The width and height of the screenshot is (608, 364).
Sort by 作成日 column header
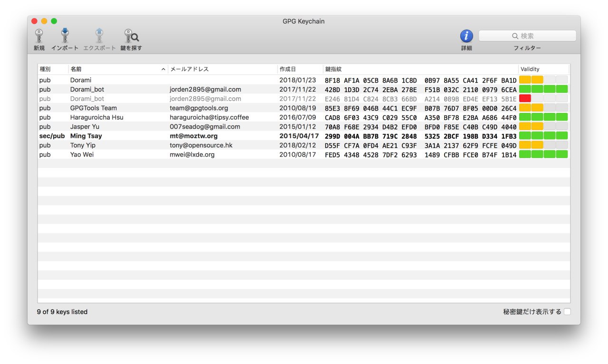[287, 69]
